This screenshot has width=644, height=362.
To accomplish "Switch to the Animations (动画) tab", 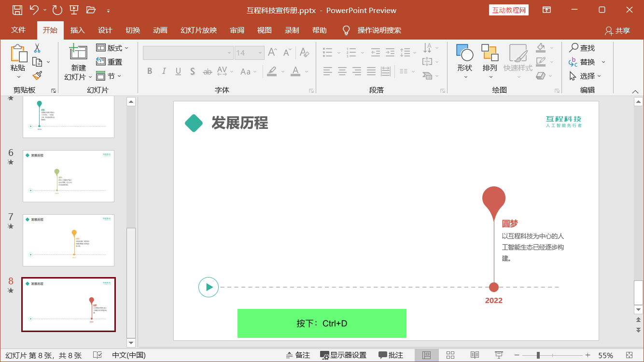I will click(x=160, y=30).
